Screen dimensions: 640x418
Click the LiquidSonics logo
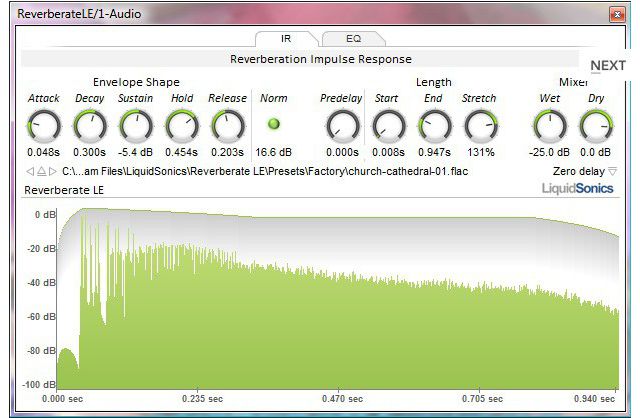578,189
